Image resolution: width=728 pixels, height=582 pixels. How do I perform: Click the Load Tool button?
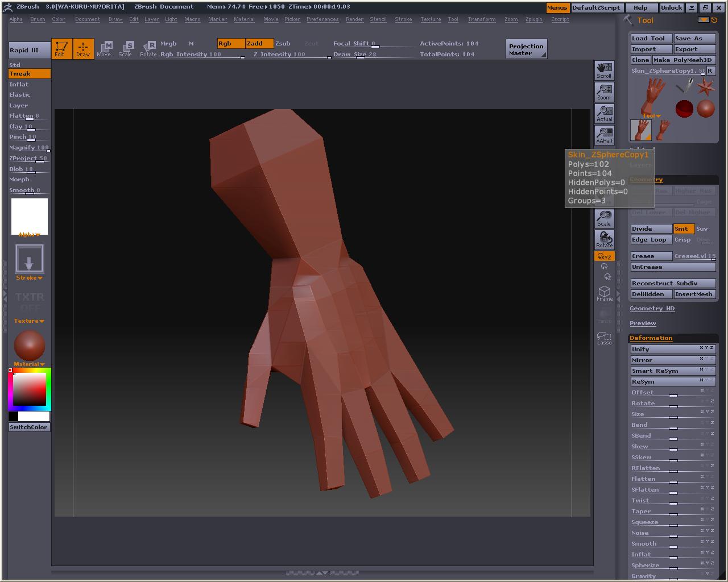click(x=651, y=38)
